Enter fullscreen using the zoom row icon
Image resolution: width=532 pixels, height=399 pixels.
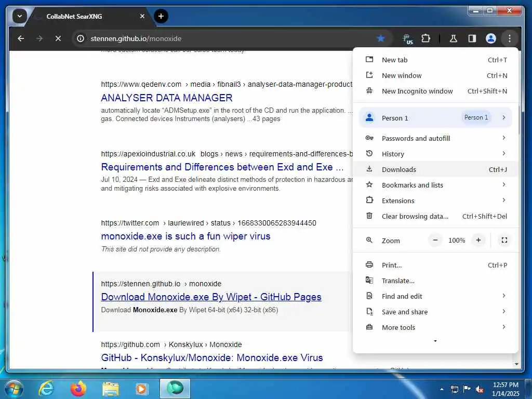click(x=504, y=240)
